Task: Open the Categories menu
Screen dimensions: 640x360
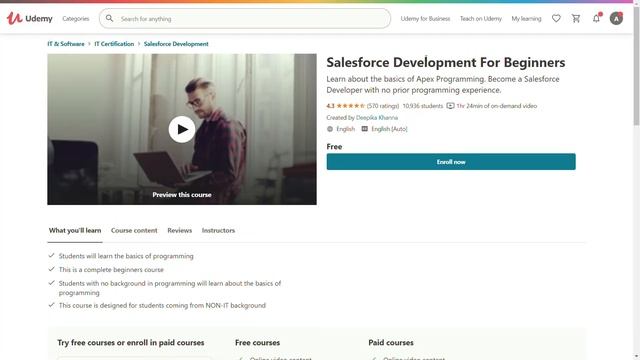Action: click(76, 19)
